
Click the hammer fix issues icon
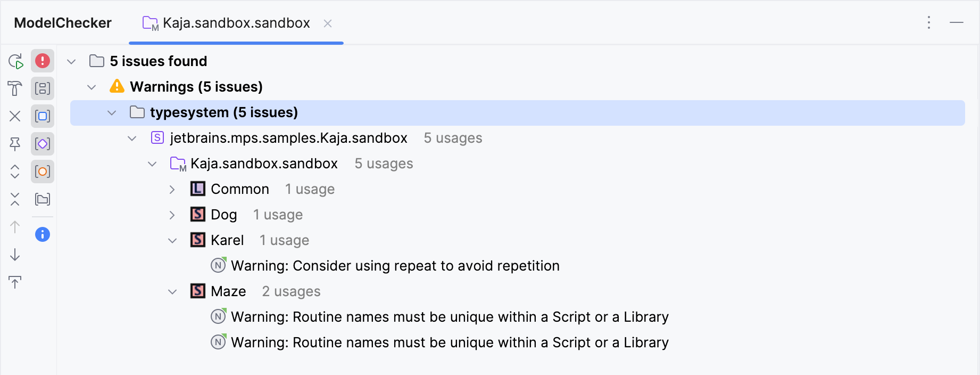[15, 88]
